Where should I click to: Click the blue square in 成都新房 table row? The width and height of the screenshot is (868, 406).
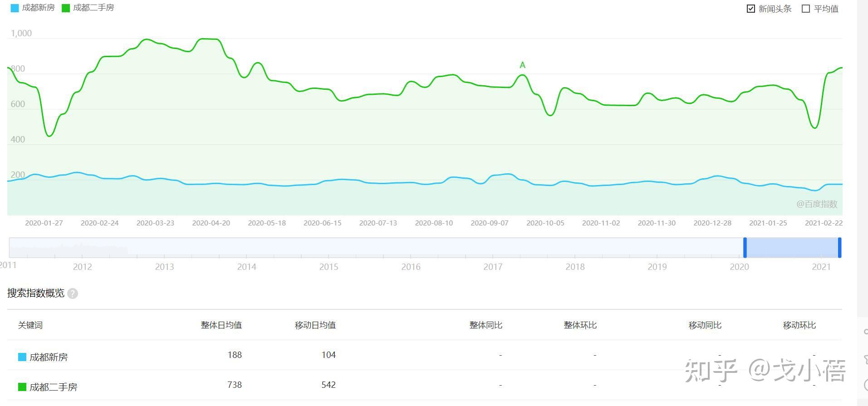tap(22, 357)
